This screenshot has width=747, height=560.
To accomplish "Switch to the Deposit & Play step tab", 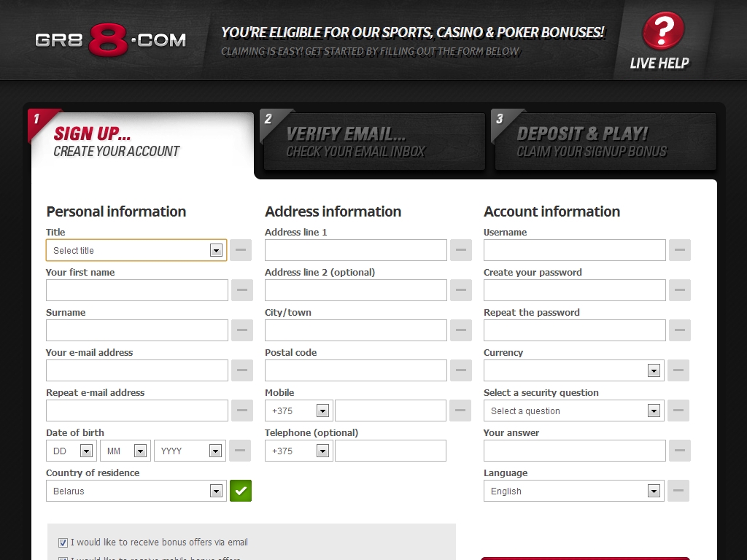I will click(x=604, y=142).
